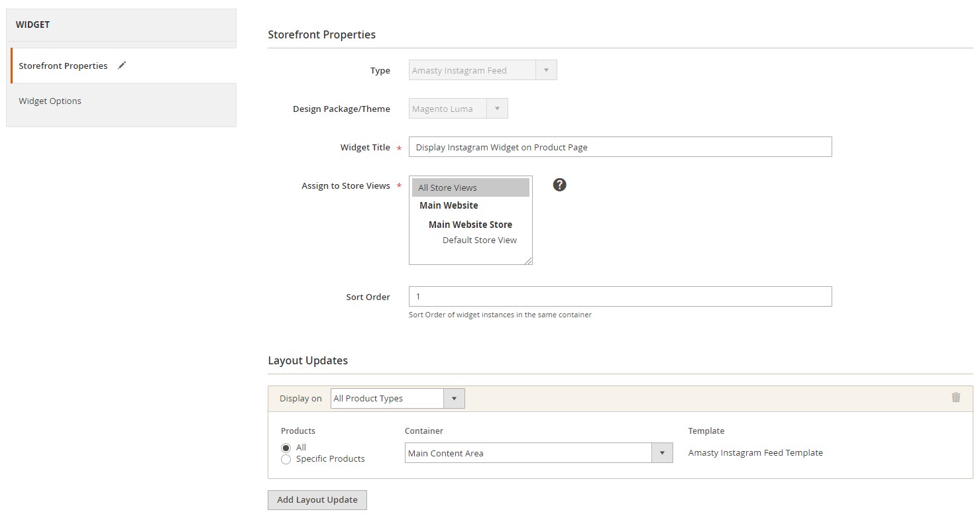Select Main Website in store views list
The height and width of the screenshot is (518, 980).
click(449, 205)
